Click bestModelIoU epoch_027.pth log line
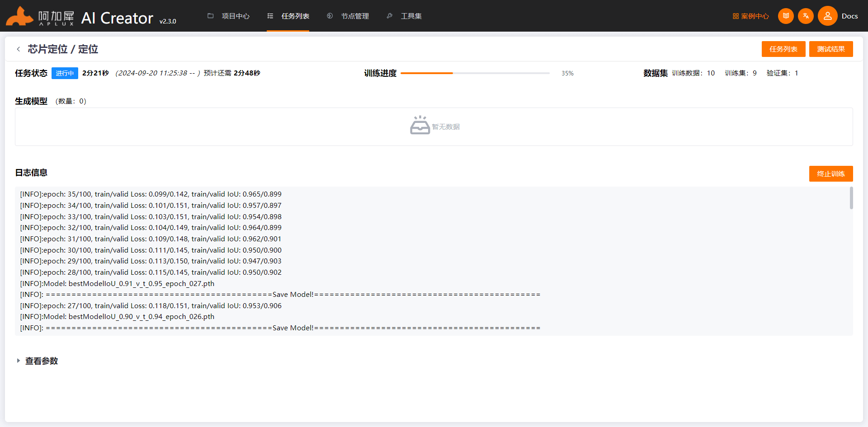Screen dimensions: 868x427 (117, 284)
